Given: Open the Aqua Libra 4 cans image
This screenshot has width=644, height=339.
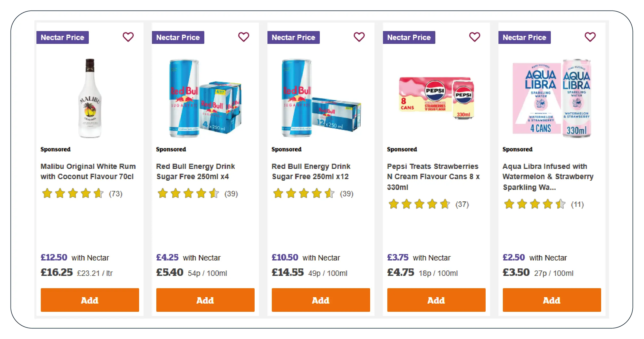Looking at the screenshot, I should pos(552,98).
